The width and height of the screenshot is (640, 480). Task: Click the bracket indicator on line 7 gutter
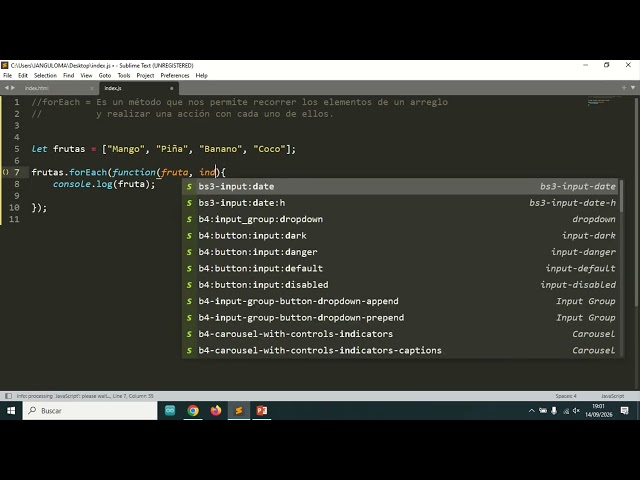pos(5,172)
